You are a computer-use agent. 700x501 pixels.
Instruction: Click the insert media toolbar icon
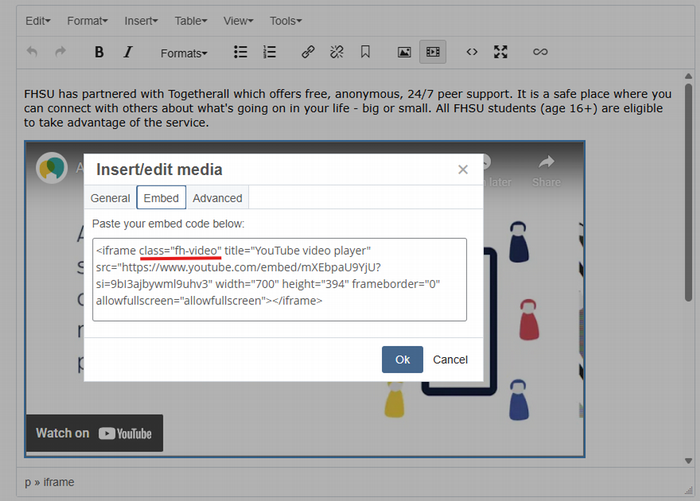433,52
